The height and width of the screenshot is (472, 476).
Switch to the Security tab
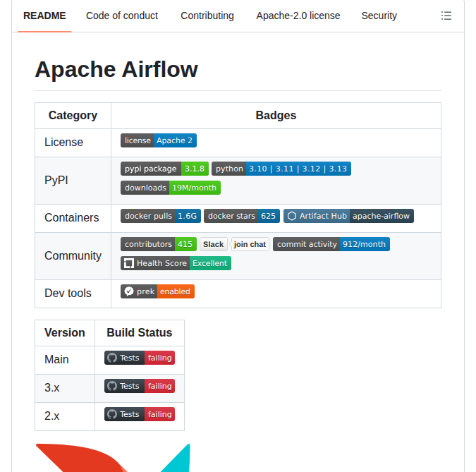pos(379,16)
